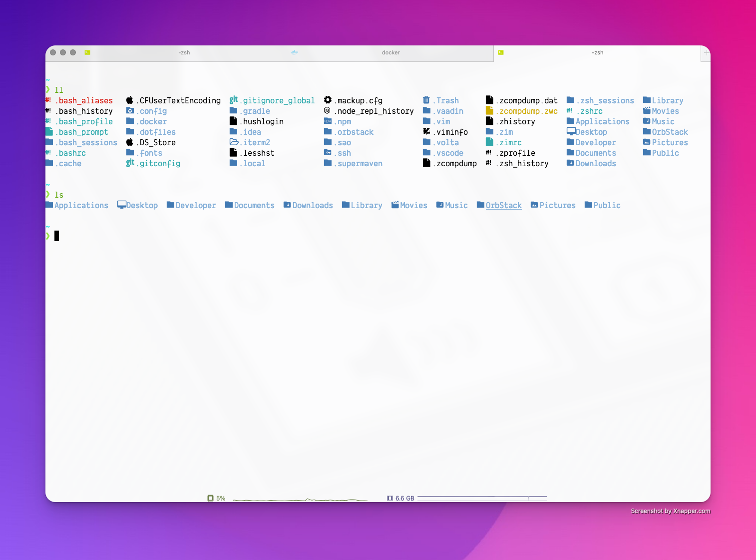Click the monitor icon beside Desktop in ll output
Image resolution: width=756 pixels, height=560 pixels.
571,131
